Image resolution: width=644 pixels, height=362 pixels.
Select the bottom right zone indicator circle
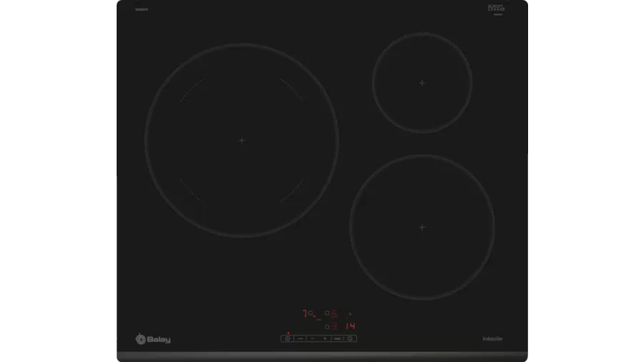point(327,326)
